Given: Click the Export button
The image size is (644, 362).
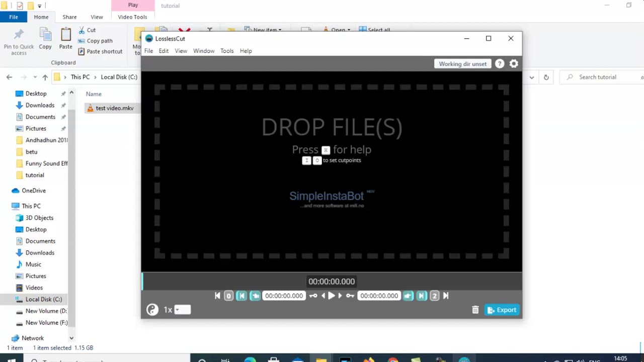Looking at the screenshot, I should tap(502, 310).
